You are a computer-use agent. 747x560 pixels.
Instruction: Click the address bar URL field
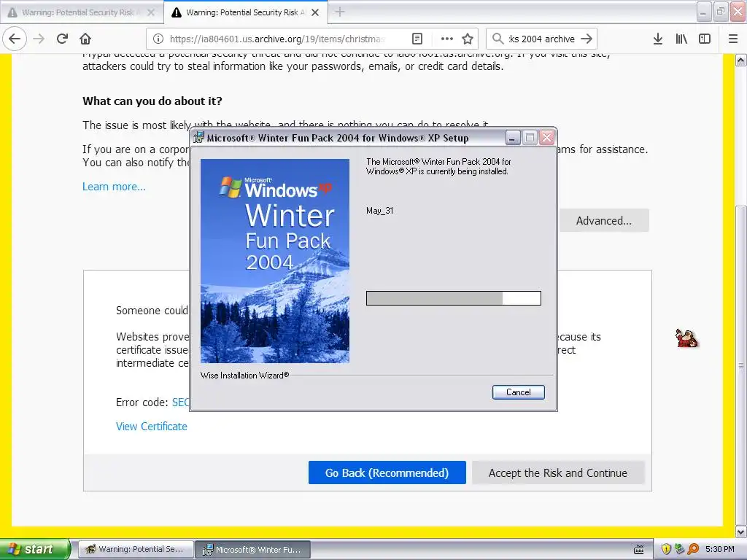click(276, 39)
